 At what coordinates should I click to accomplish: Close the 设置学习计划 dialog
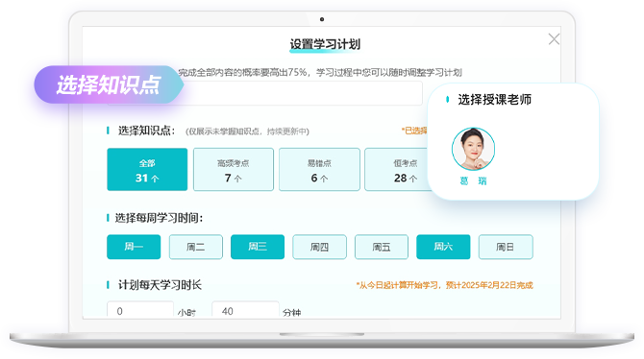[x=554, y=39]
